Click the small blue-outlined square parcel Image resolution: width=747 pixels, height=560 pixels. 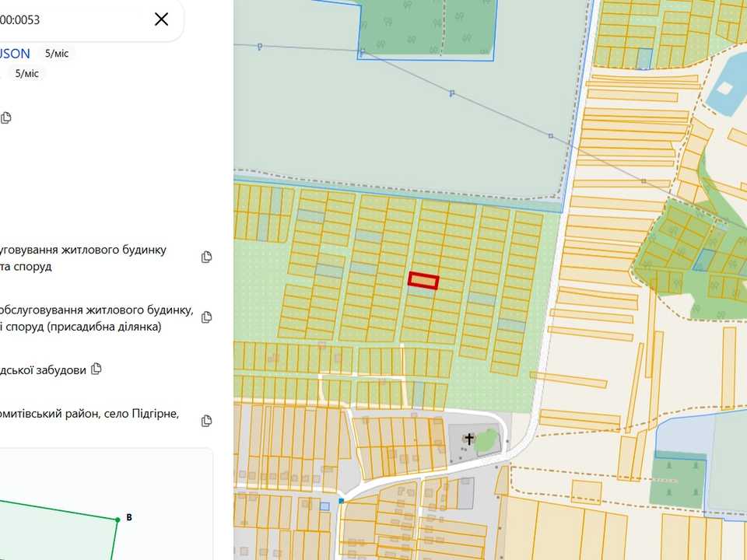[x=324, y=506]
